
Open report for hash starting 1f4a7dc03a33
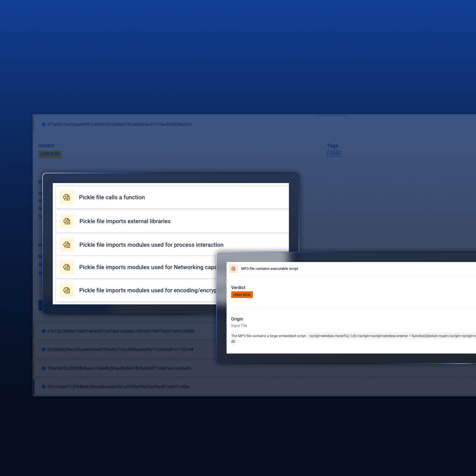(x=119, y=368)
